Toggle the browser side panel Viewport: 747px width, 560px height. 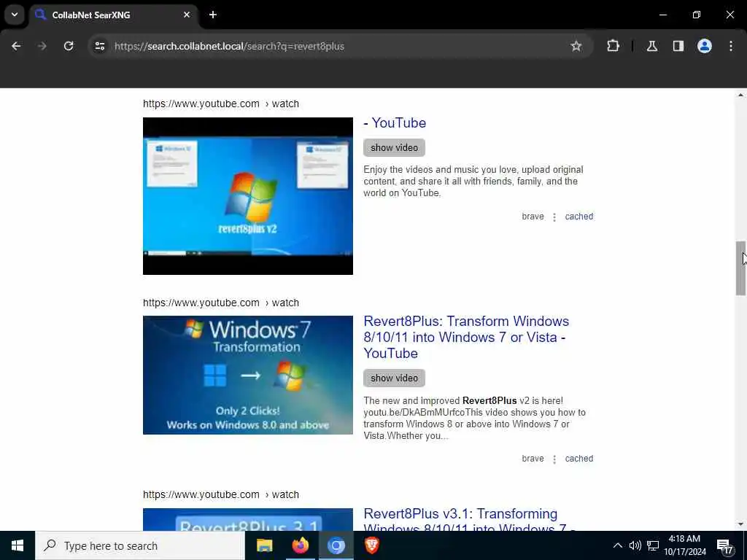pyautogui.click(x=678, y=46)
